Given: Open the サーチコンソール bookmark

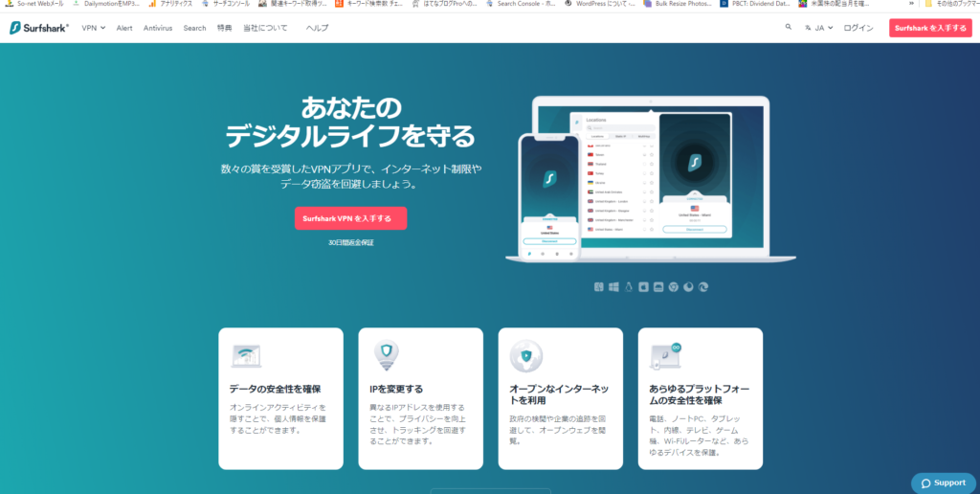Looking at the screenshot, I should pos(225,4).
